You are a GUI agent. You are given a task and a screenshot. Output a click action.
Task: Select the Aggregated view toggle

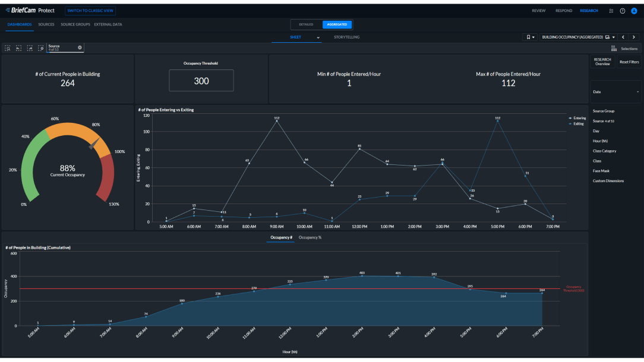(337, 24)
